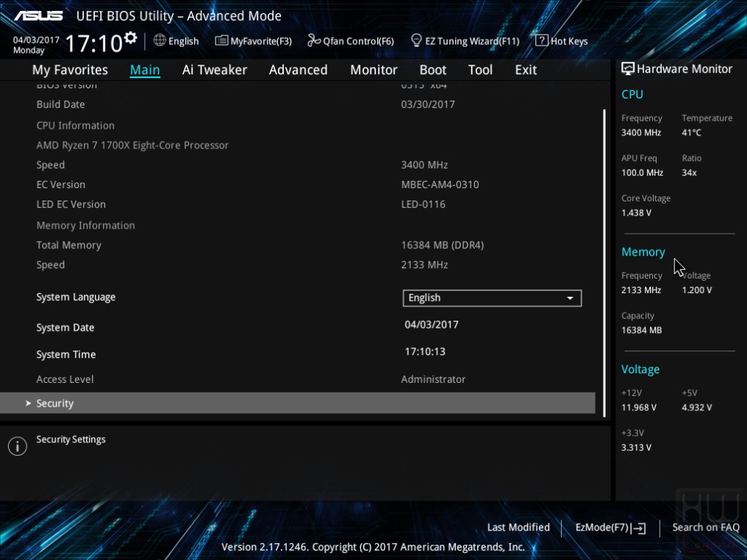The width and height of the screenshot is (747, 560).
Task: Click the 3.313 V reading
Action: (636, 448)
